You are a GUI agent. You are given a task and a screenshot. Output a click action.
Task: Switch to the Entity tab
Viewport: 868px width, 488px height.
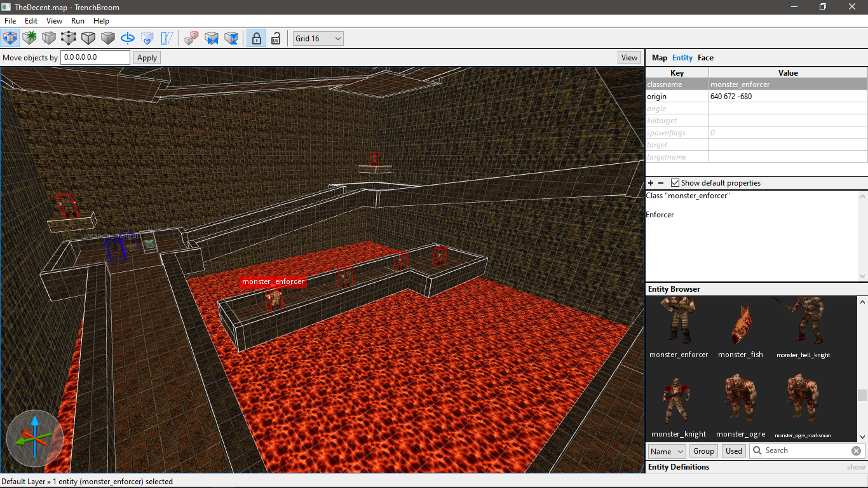[x=682, y=58]
